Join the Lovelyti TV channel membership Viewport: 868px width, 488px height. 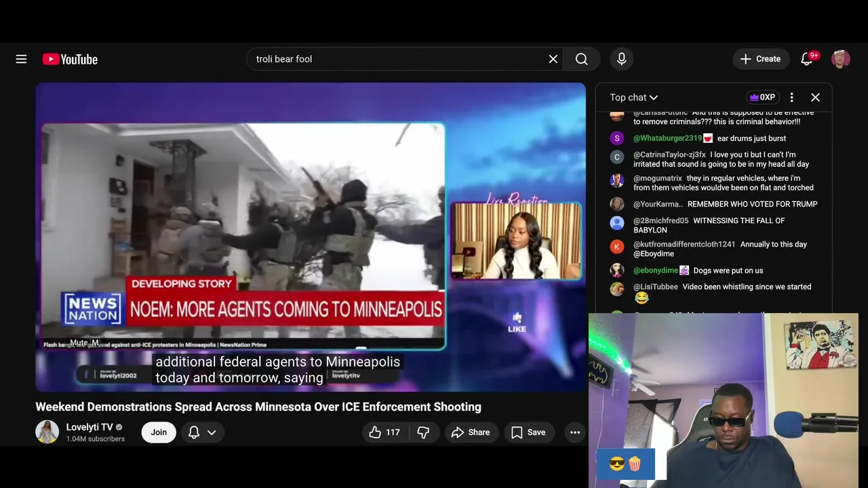(x=159, y=432)
